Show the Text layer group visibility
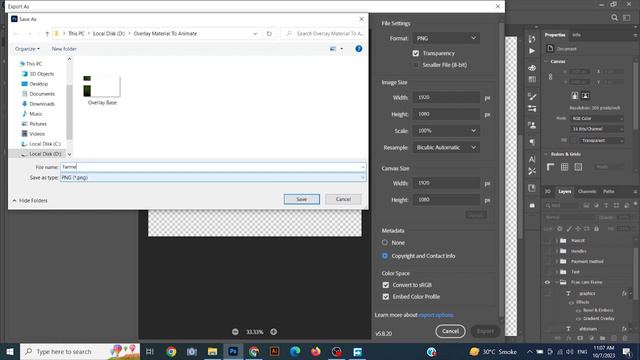The width and height of the screenshot is (640, 360). click(x=547, y=272)
